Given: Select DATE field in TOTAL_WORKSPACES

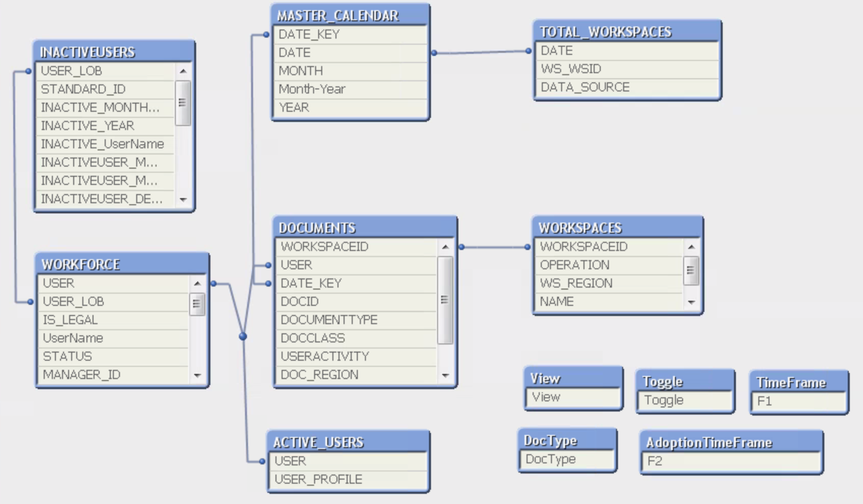Looking at the screenshot, I should tap(628, 51).
